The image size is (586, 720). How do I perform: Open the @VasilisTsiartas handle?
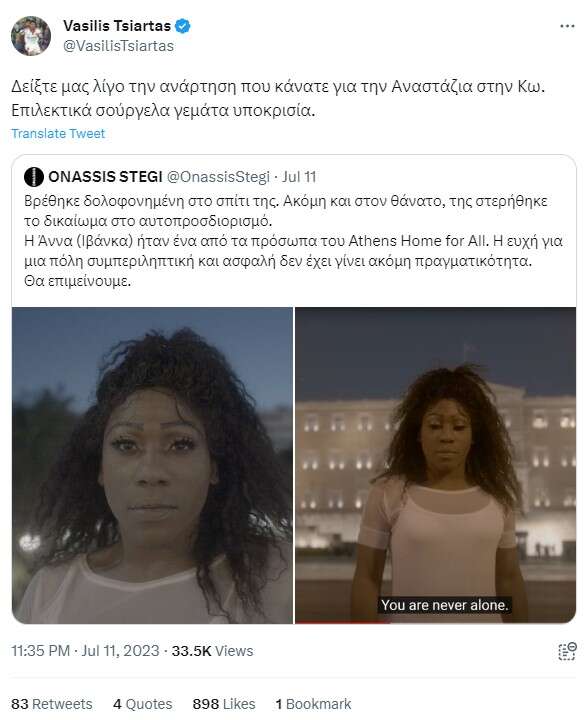point(118,46)
